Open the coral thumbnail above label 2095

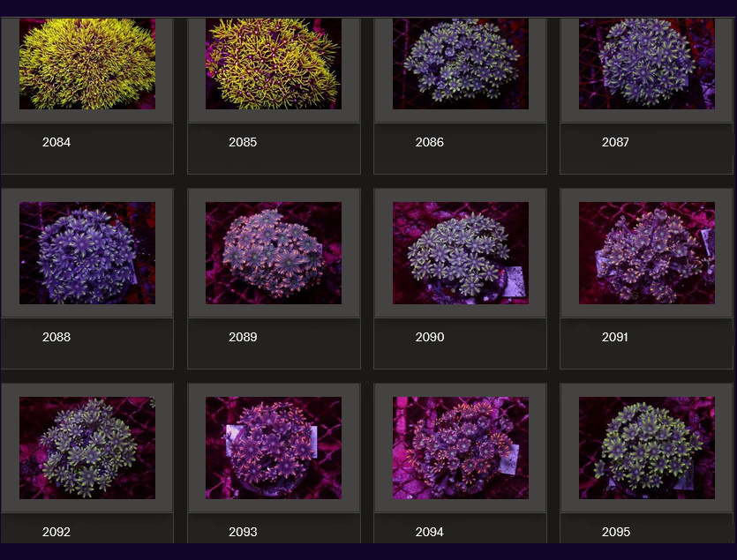click(x=647, y=448)
